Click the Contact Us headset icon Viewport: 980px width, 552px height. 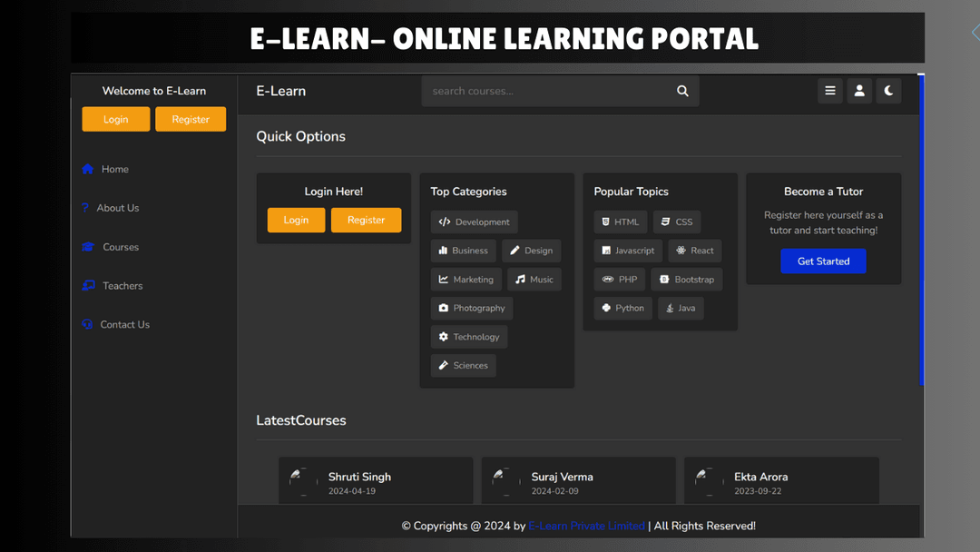86,324
